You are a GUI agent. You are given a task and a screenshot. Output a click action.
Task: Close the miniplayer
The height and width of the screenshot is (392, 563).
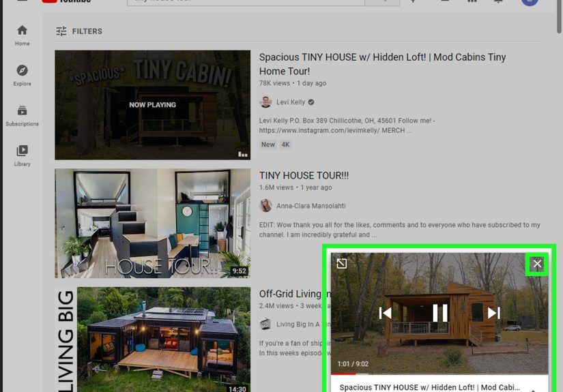[x=537, y=264]
